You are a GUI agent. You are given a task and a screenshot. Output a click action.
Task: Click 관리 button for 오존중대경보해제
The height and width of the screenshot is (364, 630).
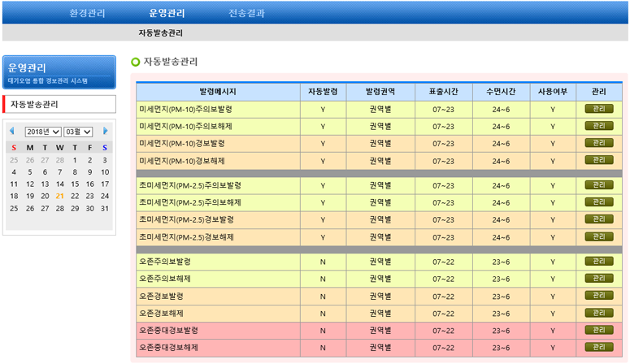coord(598,347)
